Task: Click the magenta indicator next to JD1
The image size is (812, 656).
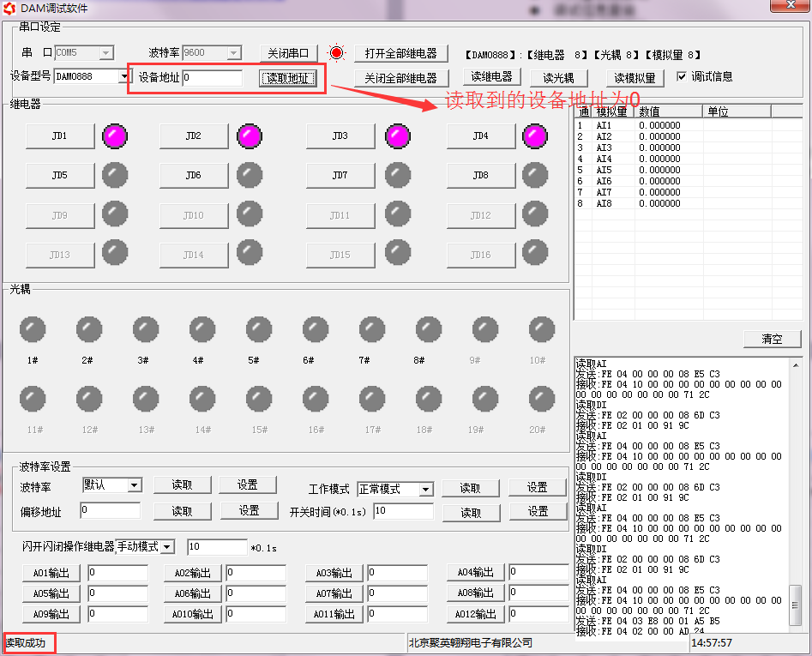Action: (x=115, y=136)
